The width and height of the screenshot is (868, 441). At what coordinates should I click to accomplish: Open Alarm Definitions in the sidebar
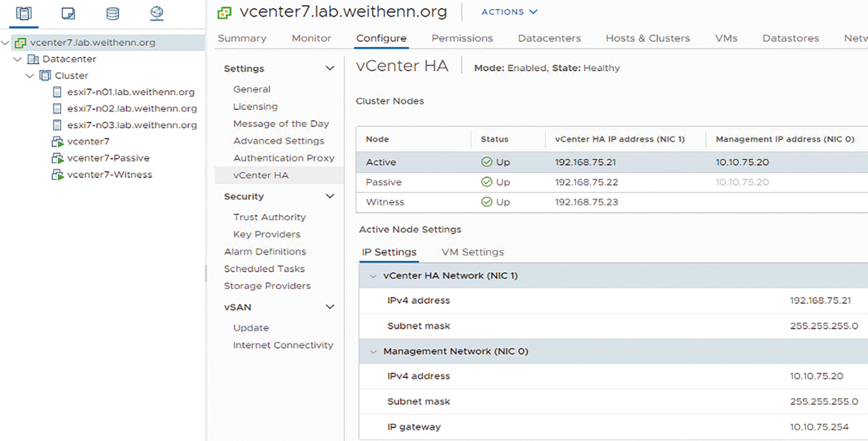265,252
